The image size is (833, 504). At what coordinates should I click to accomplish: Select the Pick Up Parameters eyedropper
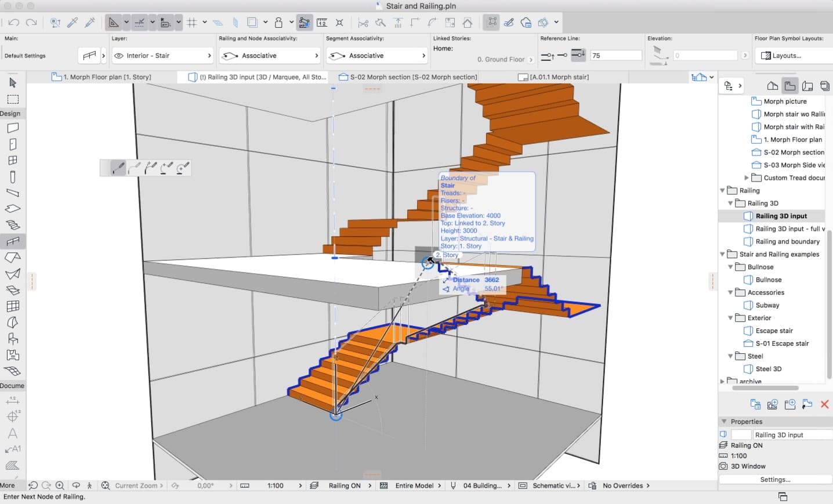73,23
